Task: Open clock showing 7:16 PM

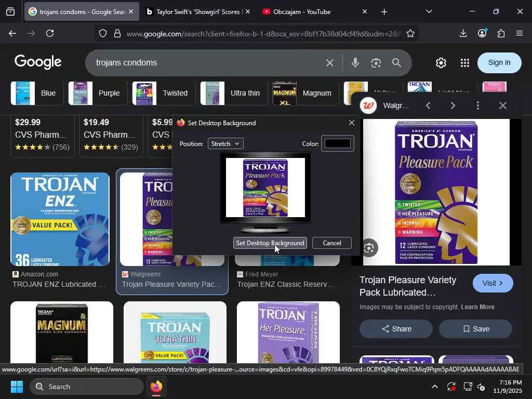Action: point(508,387)
